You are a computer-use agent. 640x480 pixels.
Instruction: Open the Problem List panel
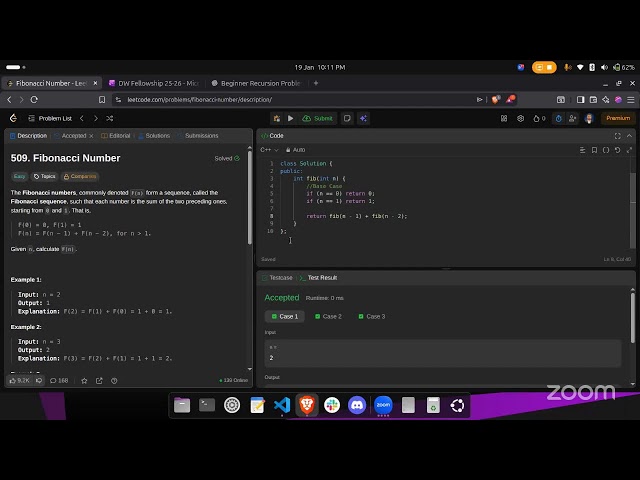(50, 118)
